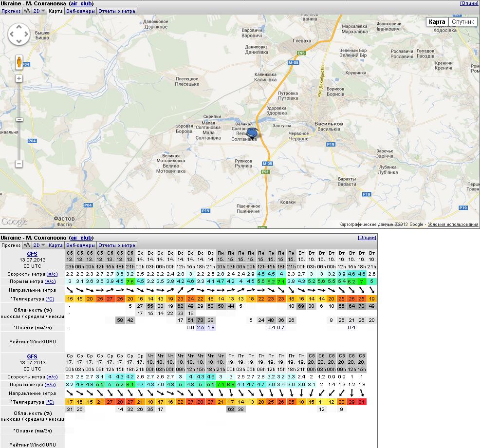480x448 pixels.
Task: Switch to Прогноз tab above the map
Action: click(x=11, y=11)
